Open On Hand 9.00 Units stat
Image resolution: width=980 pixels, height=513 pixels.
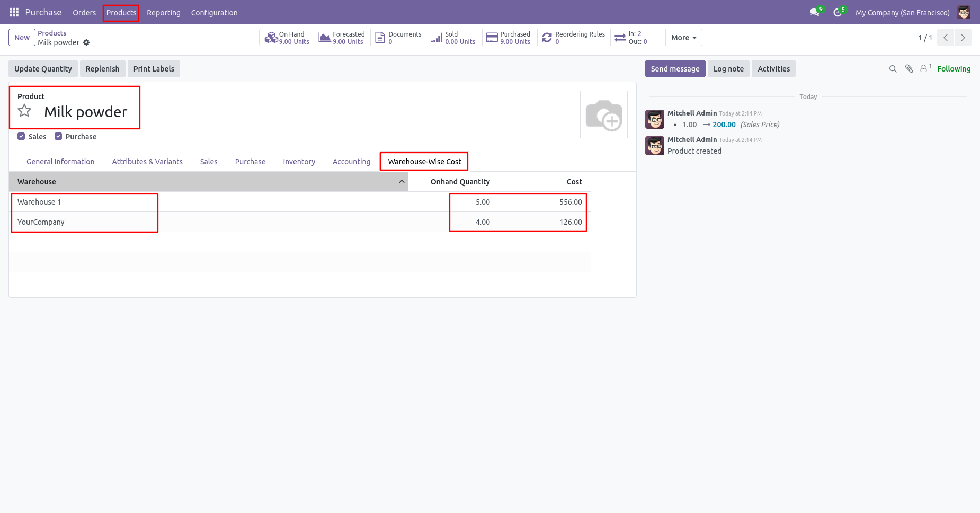pos(287,38)
